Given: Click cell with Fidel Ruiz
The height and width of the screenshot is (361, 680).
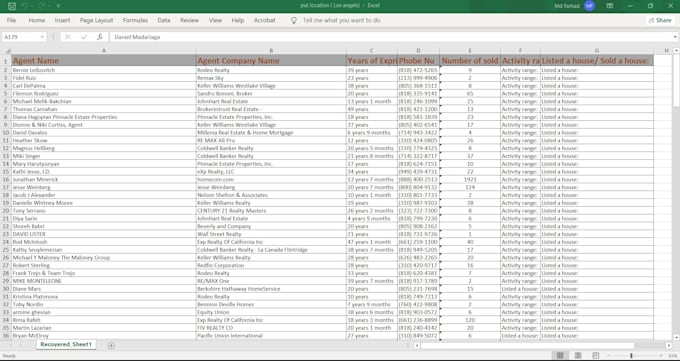Looking at the screenshot, I should 104,78.
